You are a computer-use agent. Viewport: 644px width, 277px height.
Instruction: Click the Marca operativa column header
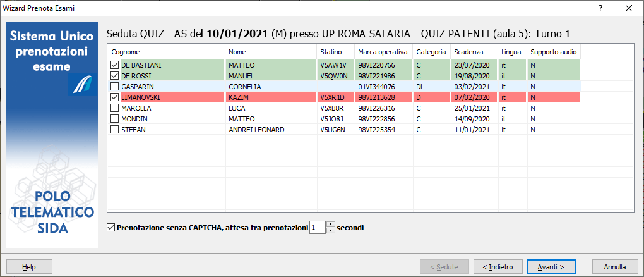[383, 51]
